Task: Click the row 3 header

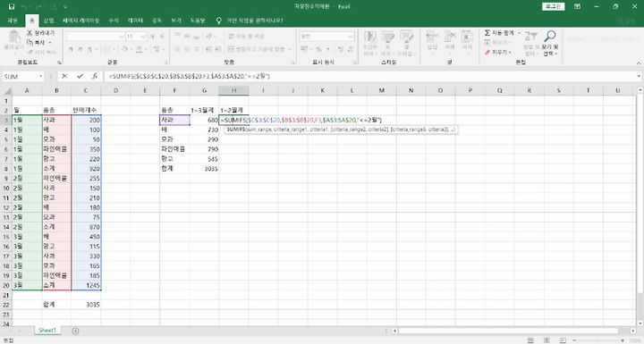Action: click(6, 120)
